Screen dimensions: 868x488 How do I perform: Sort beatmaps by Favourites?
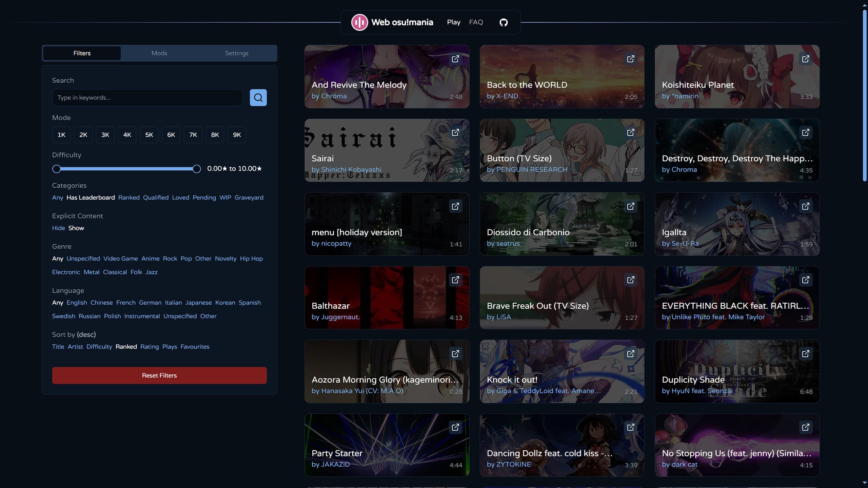coord(195,347)
